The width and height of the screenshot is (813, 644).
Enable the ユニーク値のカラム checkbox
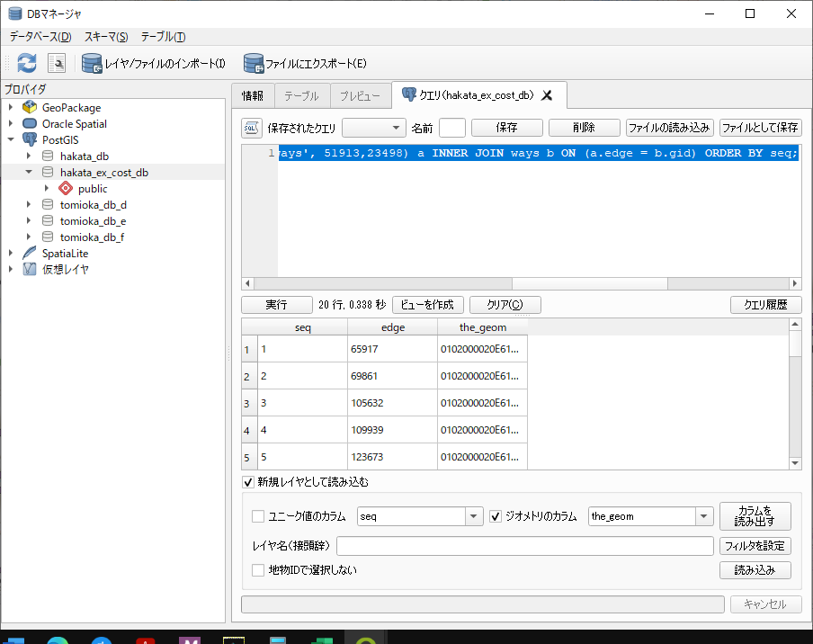258,516
